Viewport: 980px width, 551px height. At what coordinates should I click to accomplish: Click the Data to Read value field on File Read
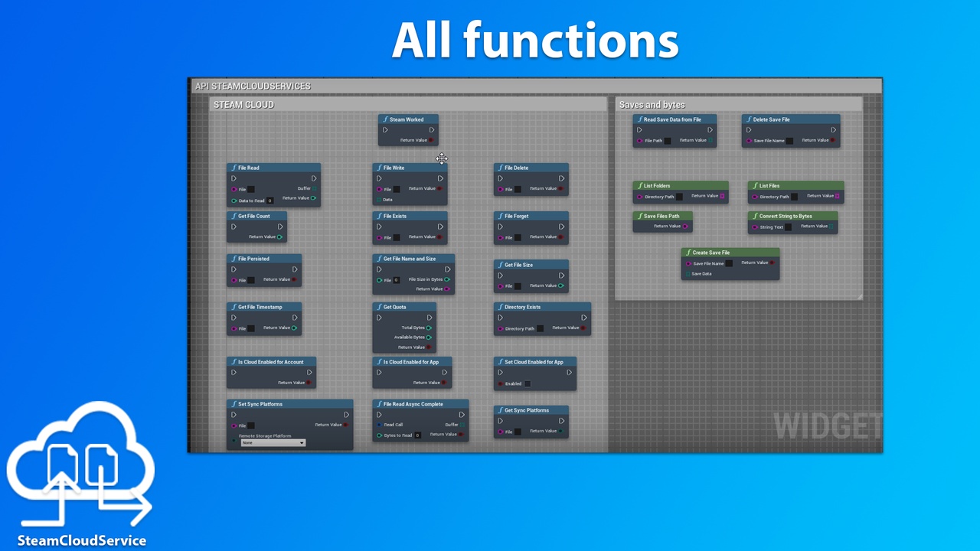[x=270, y=201]
